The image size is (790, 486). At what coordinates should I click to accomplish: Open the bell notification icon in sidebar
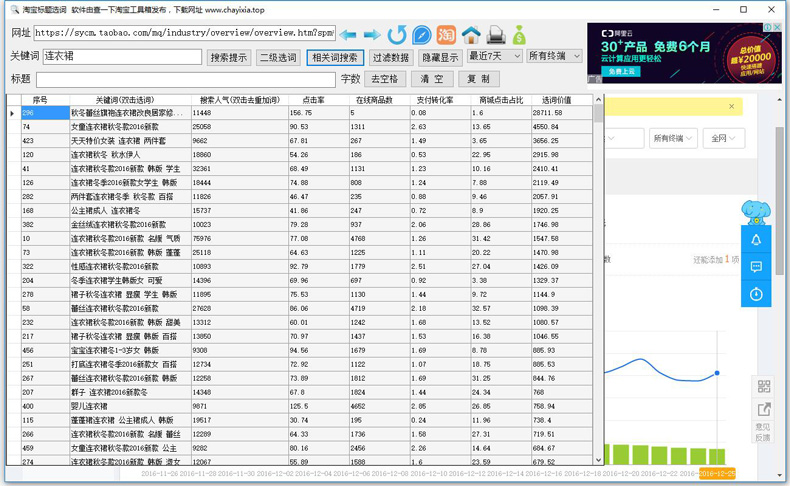756,240
